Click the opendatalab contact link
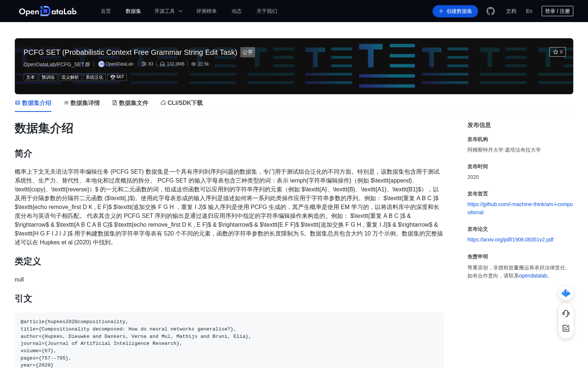This screenshot has height=368, width=588. point(533,276)
